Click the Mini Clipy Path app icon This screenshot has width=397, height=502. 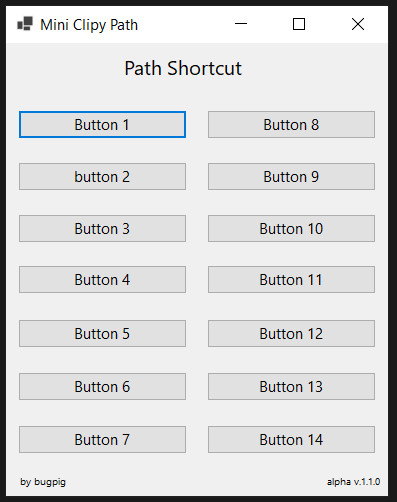[25, 24]
